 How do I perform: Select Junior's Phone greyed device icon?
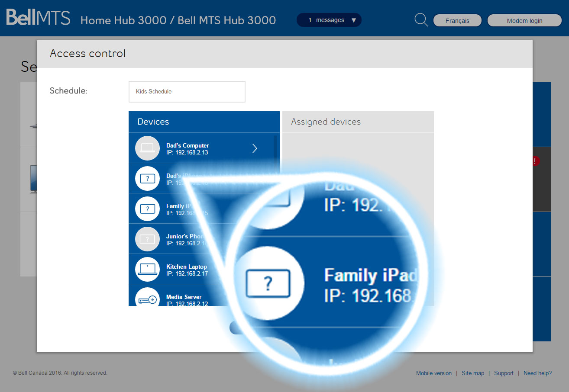148,239
